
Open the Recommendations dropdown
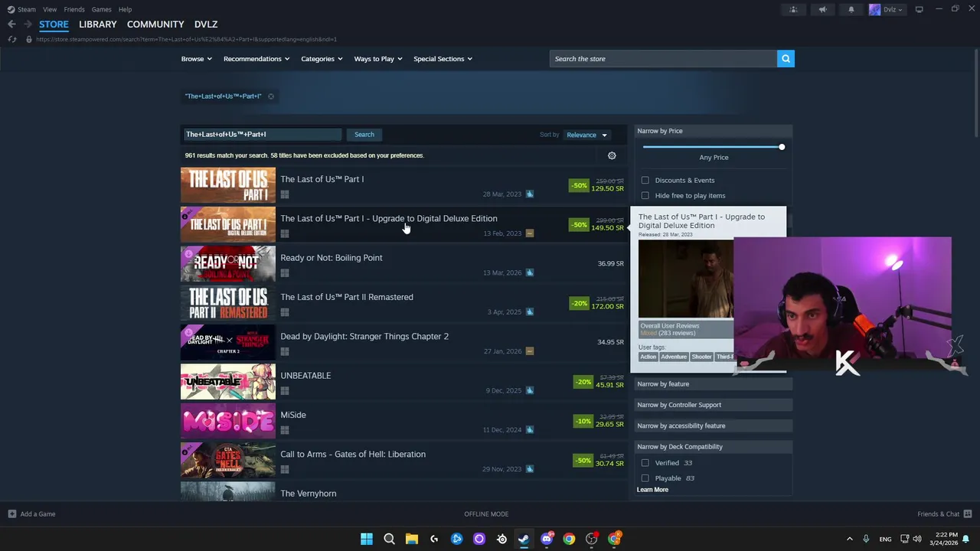[x=256, y=59]
